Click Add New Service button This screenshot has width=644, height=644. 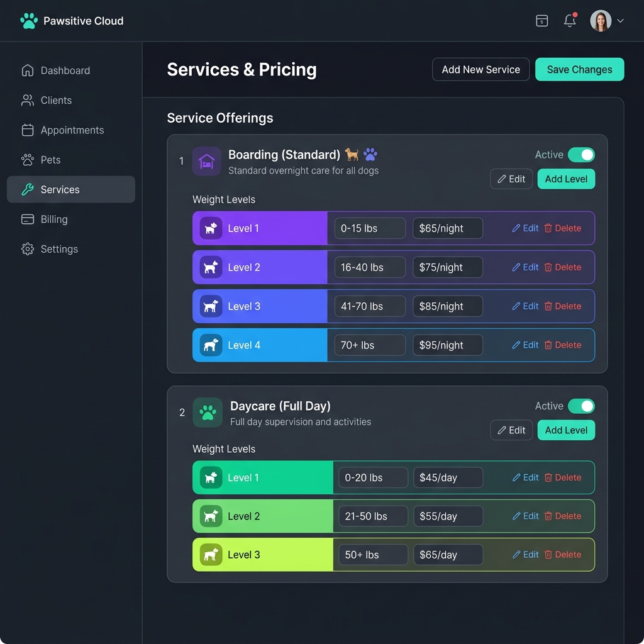tap(480, 69)
